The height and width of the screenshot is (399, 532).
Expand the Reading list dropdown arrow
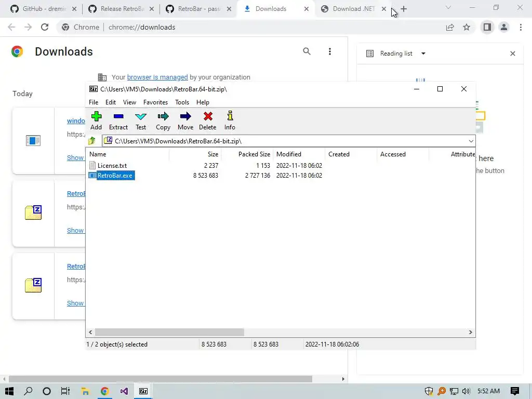tap(423, 54)
